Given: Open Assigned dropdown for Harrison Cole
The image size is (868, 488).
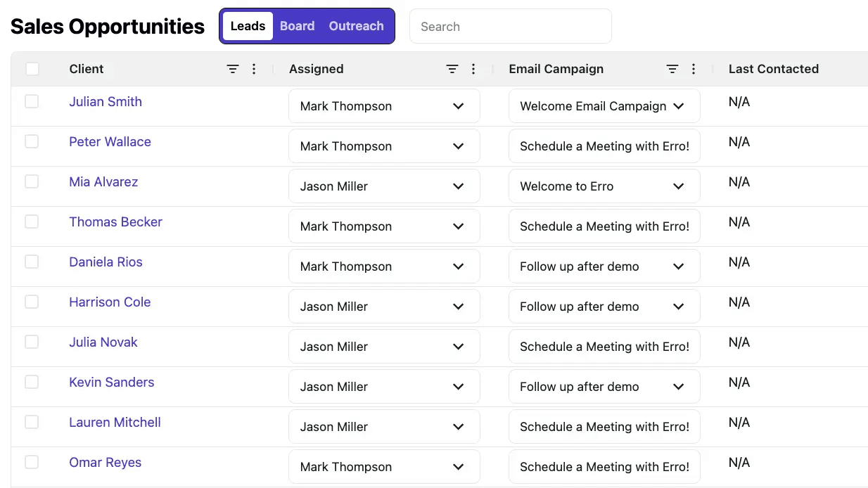Looking at the screenshot, I should [384, 307].
